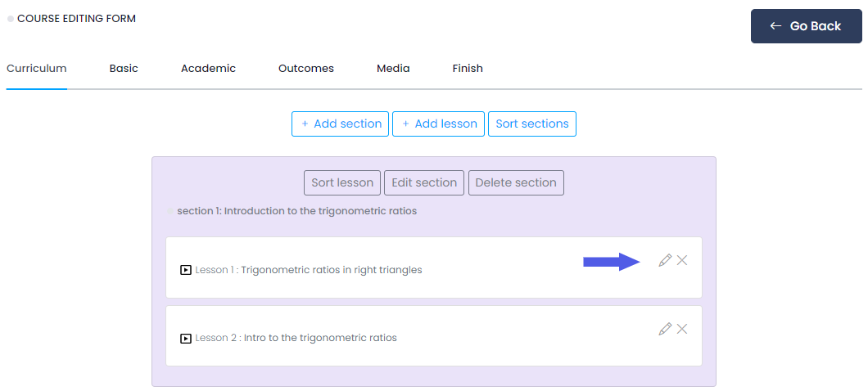
Task: Click the Edit section button
Action: [424, 182]
